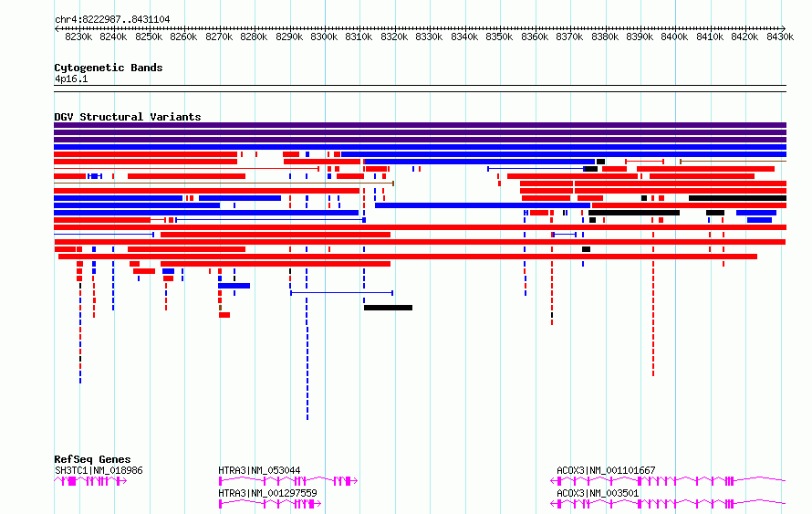Click the thin blue bracket variant spanning 8290k–8320k
Screen dimensions: 812x514
pyautogui.click(x=342, y=293)
